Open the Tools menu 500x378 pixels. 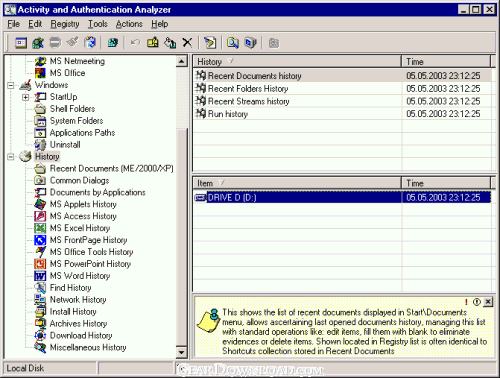(98, 24)
